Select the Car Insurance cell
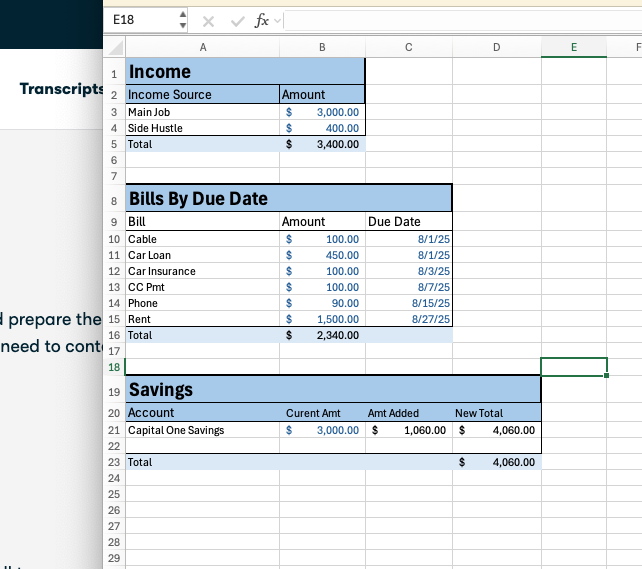This screenshot has width=642, height=569. tap(203, 271)
